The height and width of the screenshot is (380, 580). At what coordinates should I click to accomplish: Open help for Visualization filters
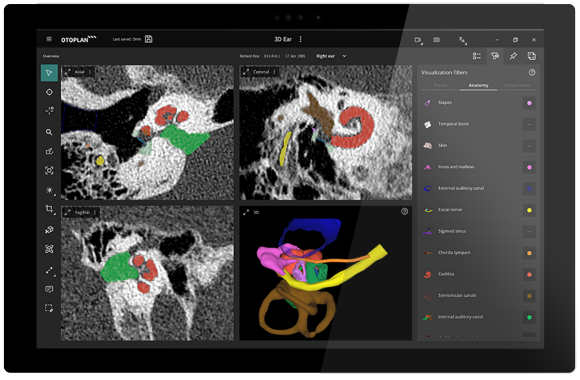[532, 73]
